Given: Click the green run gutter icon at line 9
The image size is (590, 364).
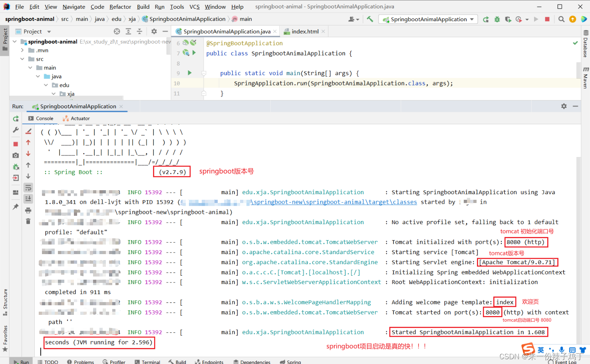Looking at the screenshot, I should 190,73.
